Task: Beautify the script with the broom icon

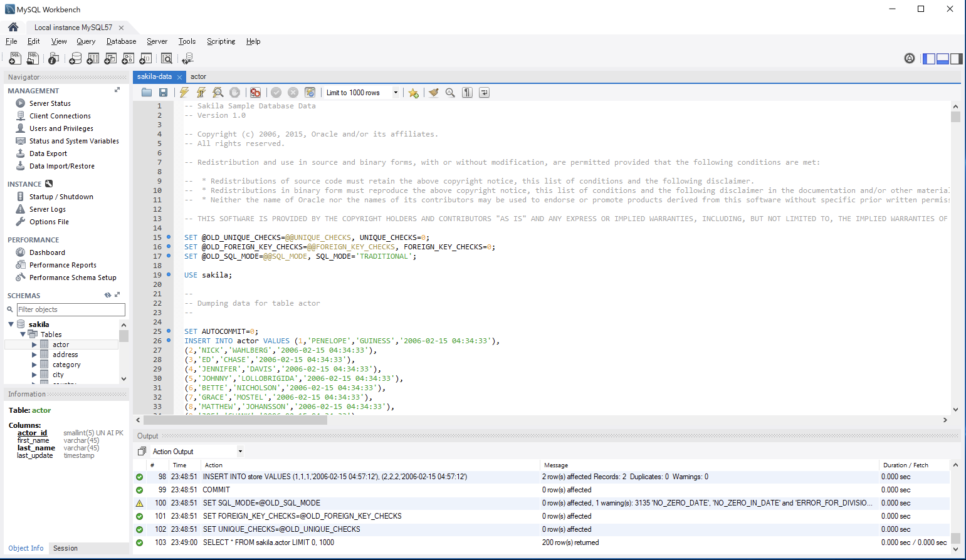Action: [434, 92]
